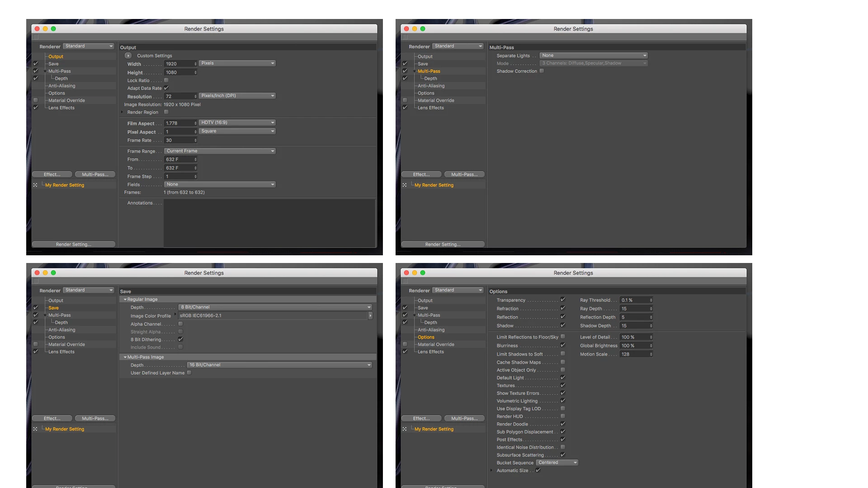Open the Separate Lights dropdown

(x=594, y=56)
